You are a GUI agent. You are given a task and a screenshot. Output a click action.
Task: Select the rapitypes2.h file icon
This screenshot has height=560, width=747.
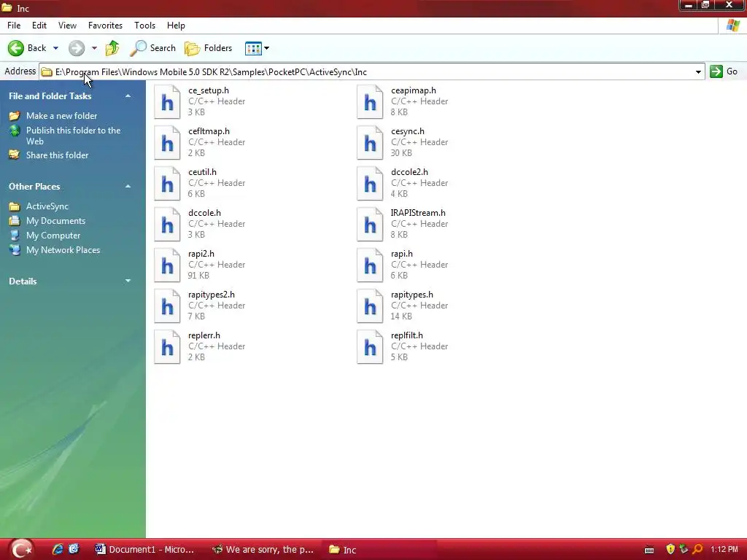(x=167, y=306)
